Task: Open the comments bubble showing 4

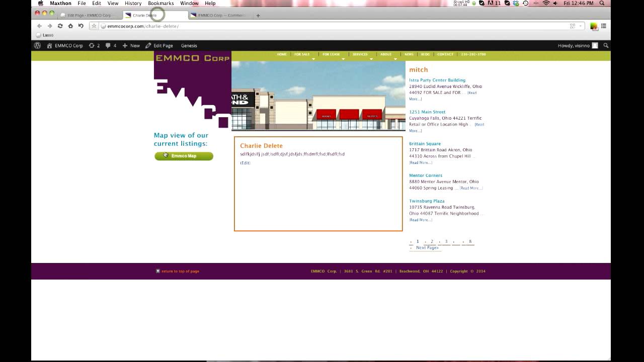Action: point(111,45)
